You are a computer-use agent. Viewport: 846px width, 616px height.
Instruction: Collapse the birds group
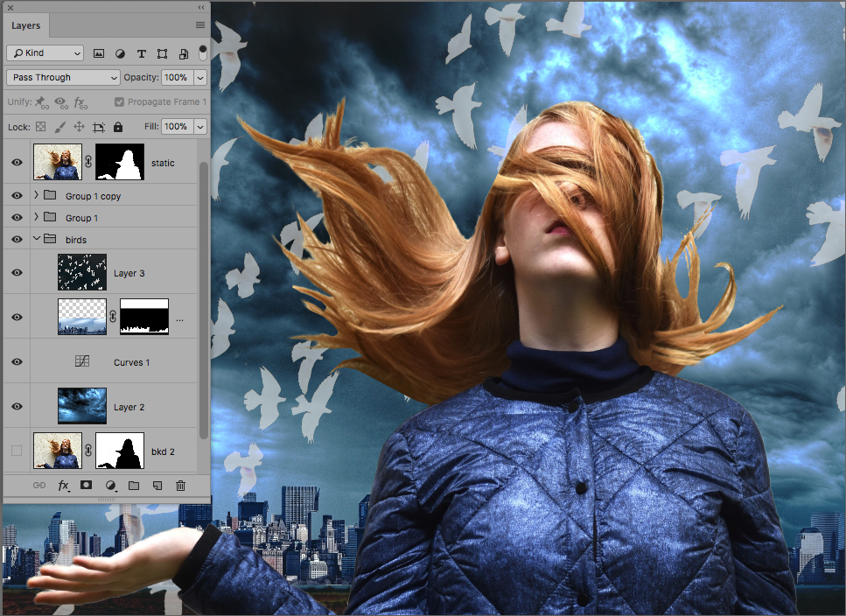pos(36,238)
